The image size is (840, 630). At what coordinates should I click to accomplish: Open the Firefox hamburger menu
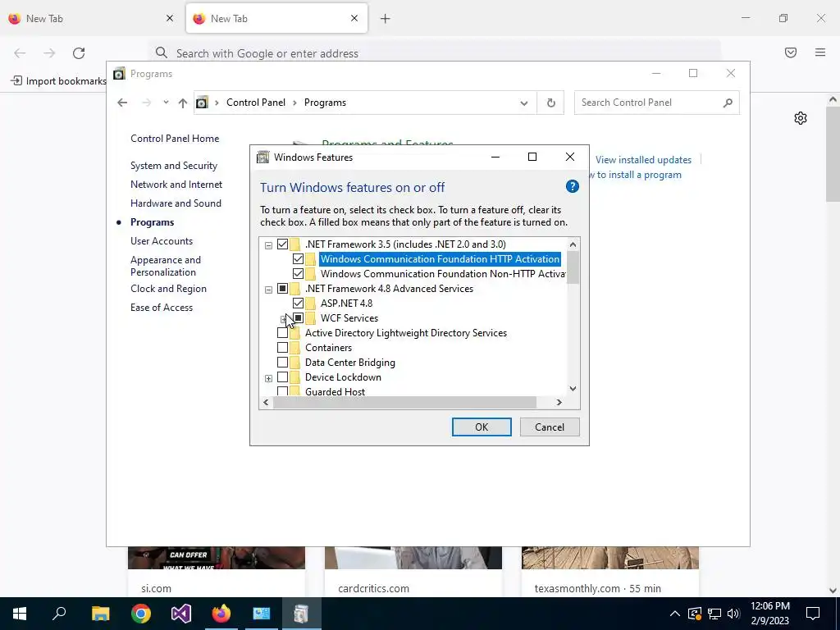click(x=820, y=52)
